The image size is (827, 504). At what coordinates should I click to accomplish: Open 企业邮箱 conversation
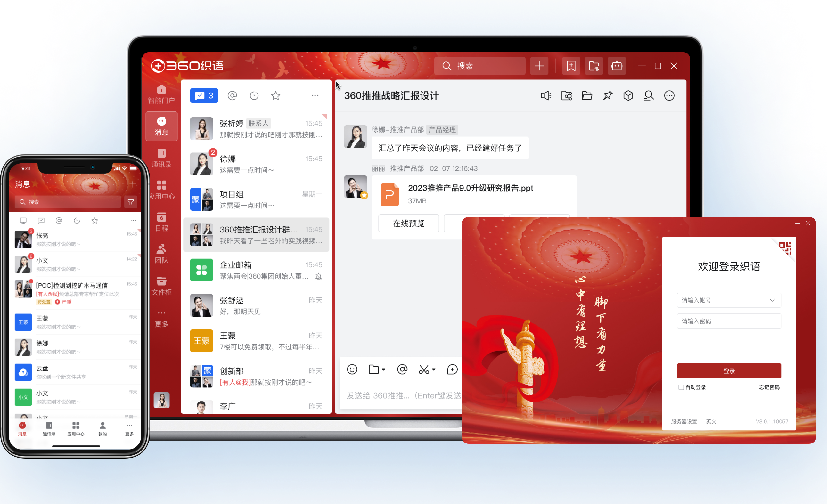click(x=256, y=270)
